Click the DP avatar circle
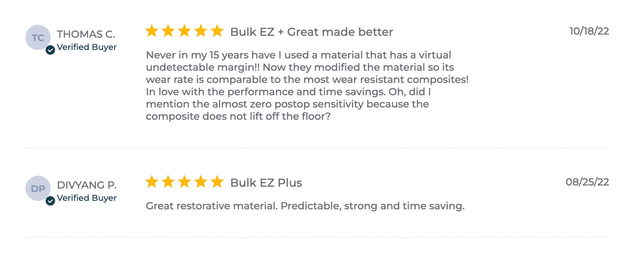The image size is (644, 259). tap(38, 188)
